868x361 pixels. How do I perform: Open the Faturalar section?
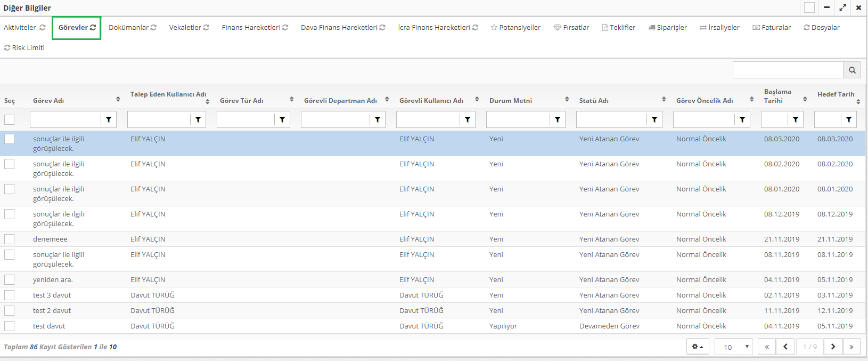[772, 27]
